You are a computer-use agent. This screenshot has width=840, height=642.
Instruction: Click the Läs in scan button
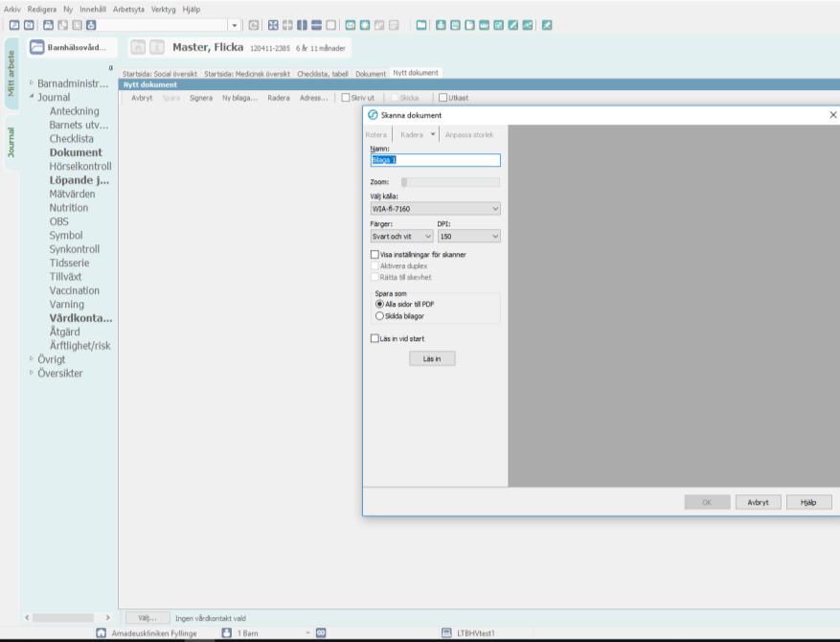point(432,358)
